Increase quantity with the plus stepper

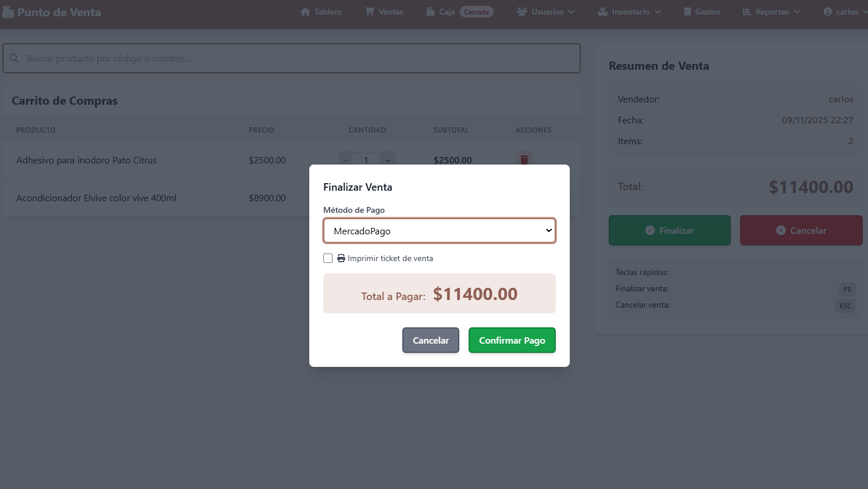(388, 160)
